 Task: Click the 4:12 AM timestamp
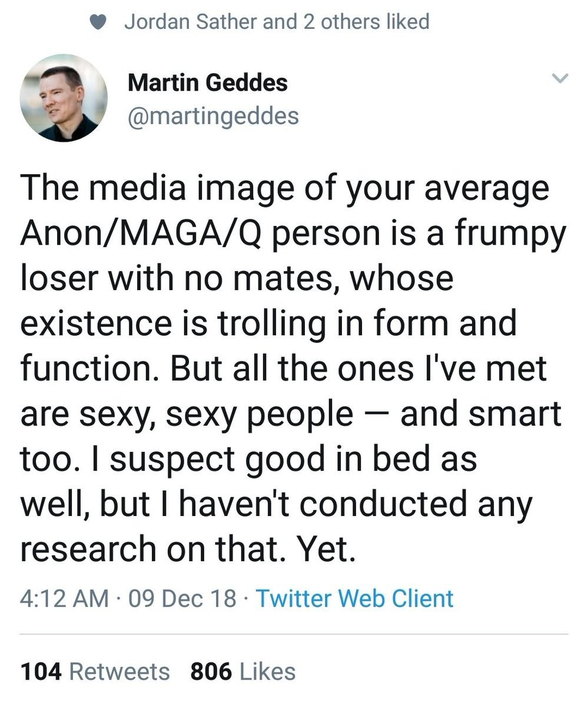coord(65,598)
